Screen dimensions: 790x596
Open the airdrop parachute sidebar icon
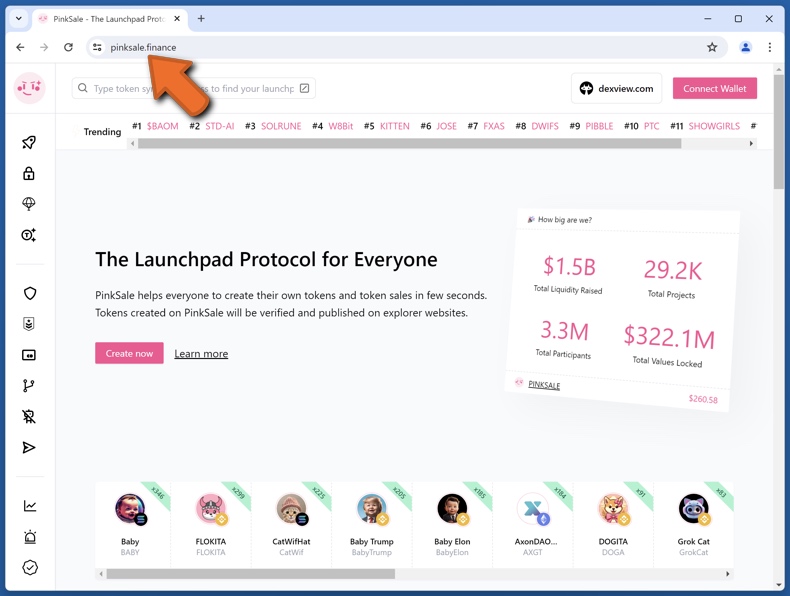pos(29,204)
